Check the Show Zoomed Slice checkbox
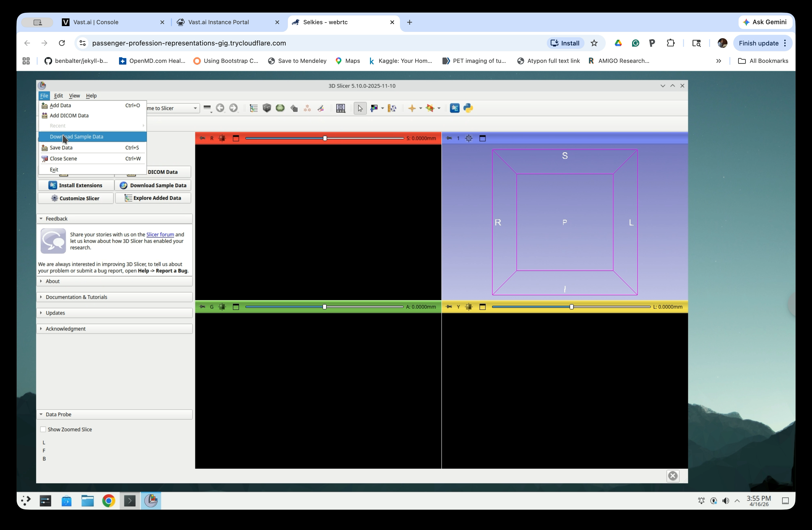 pos(43,429)
